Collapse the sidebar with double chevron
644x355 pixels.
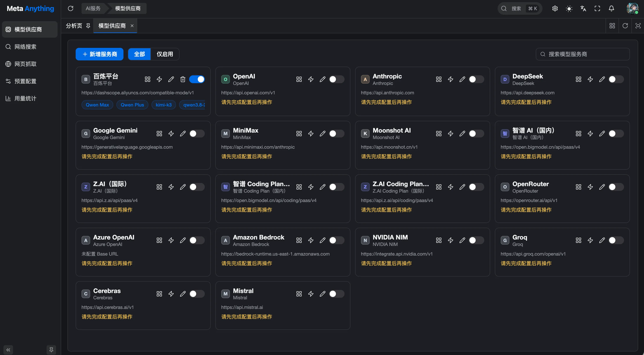point(8,350)
